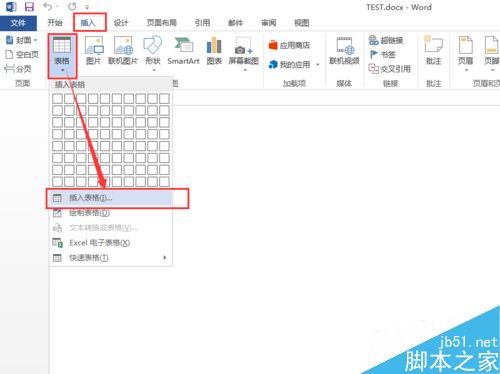The width and height of the screenshot is (500, 374).
Task: Click the bottom-right cell of table grid
Action: click(164, 182)
